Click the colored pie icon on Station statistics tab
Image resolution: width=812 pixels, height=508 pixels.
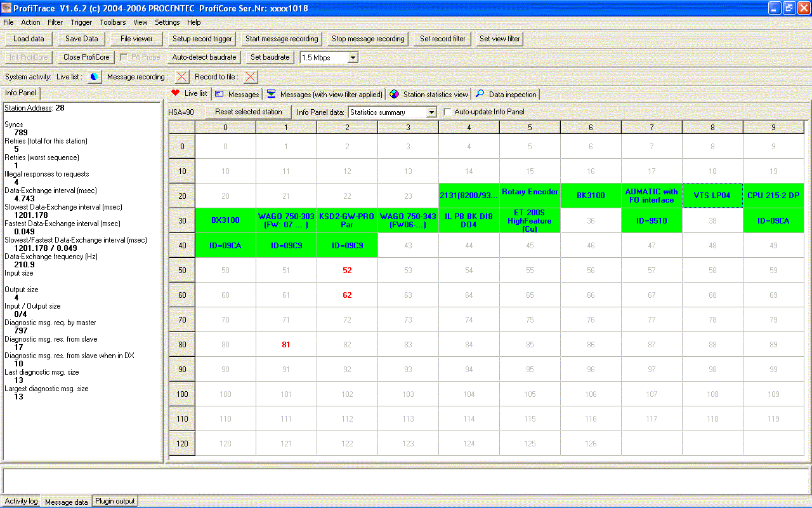[394, 94]
